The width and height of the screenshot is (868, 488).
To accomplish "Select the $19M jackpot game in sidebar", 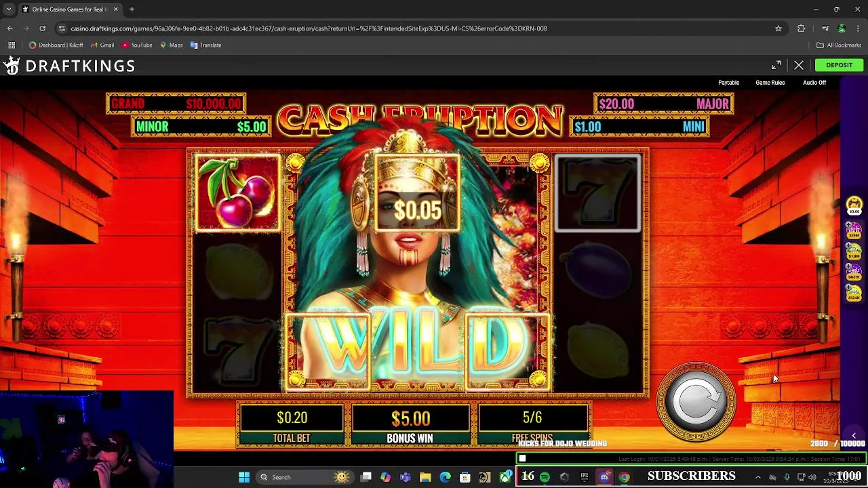I will point(854,230).
